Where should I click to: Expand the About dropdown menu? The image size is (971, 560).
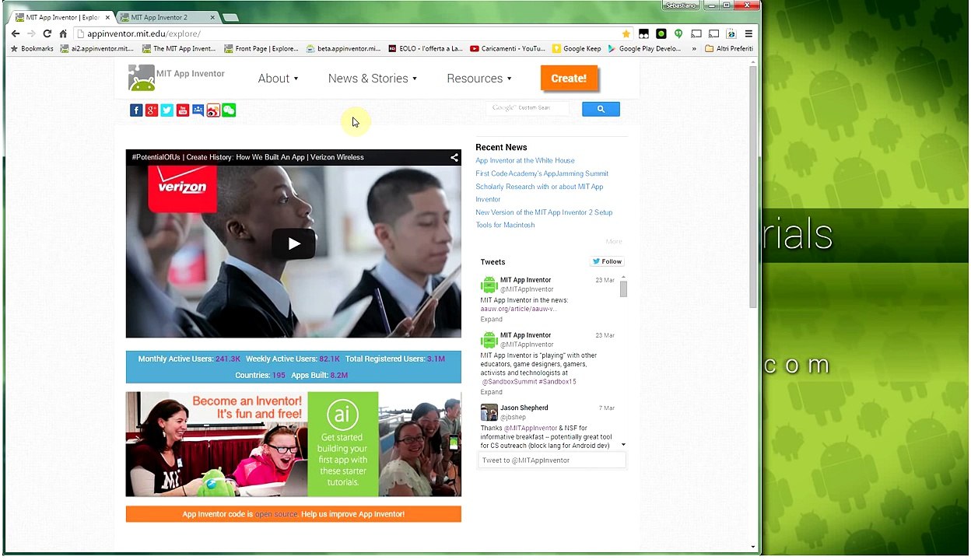coord(278,79)
